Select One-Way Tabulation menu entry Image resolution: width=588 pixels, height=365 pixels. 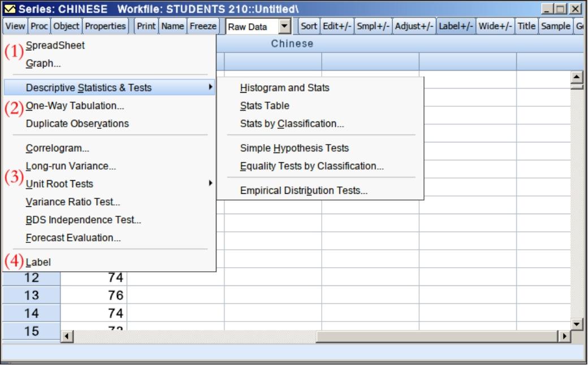75,106
